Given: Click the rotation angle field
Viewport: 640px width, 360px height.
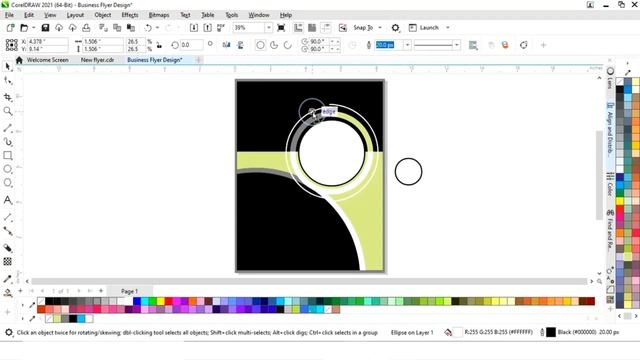Looking at the screenshot, I should (x=191, y=45).
